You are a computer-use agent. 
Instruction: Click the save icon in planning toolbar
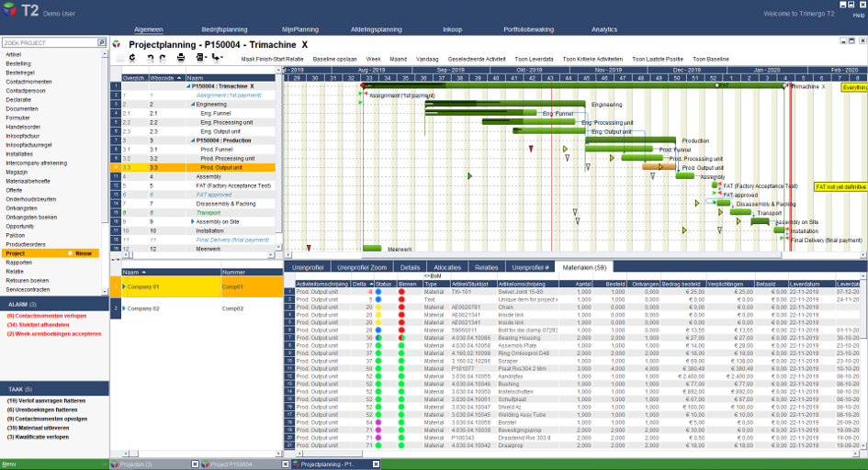pyautogui.click(x=120, y=58)
